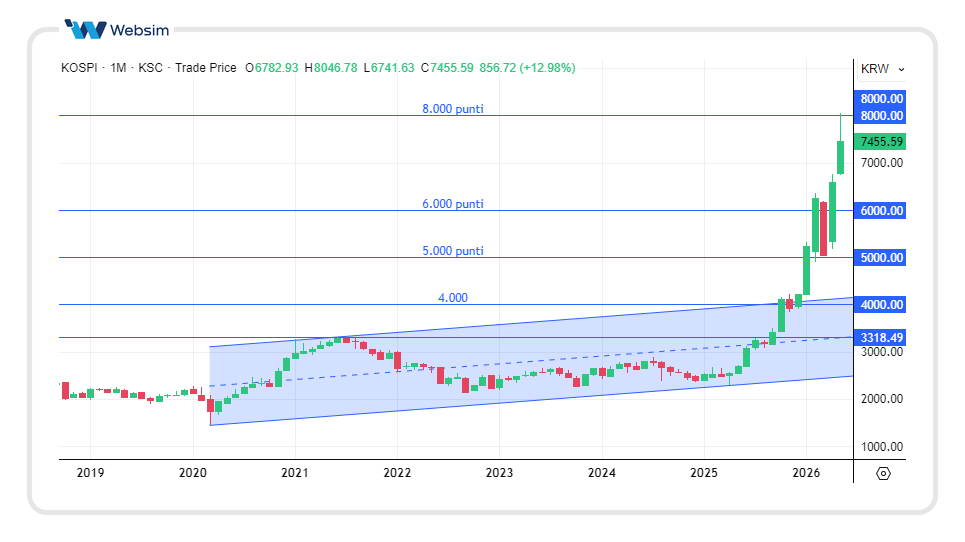Click the open value O6782.93
The image size is (965, 542).
271,68
